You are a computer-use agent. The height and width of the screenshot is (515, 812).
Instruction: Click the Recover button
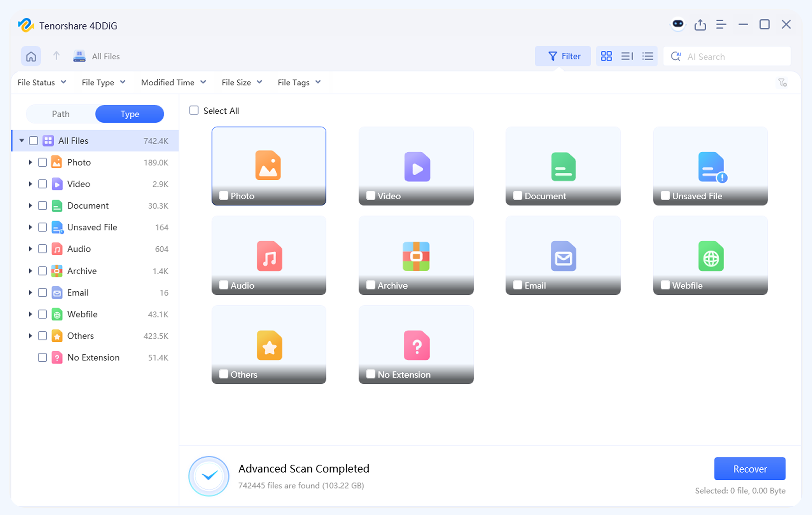(x=749, y=469)
